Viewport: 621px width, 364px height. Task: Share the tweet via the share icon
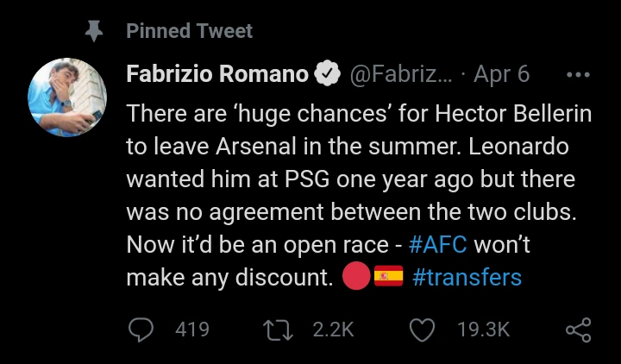[578, 329]
